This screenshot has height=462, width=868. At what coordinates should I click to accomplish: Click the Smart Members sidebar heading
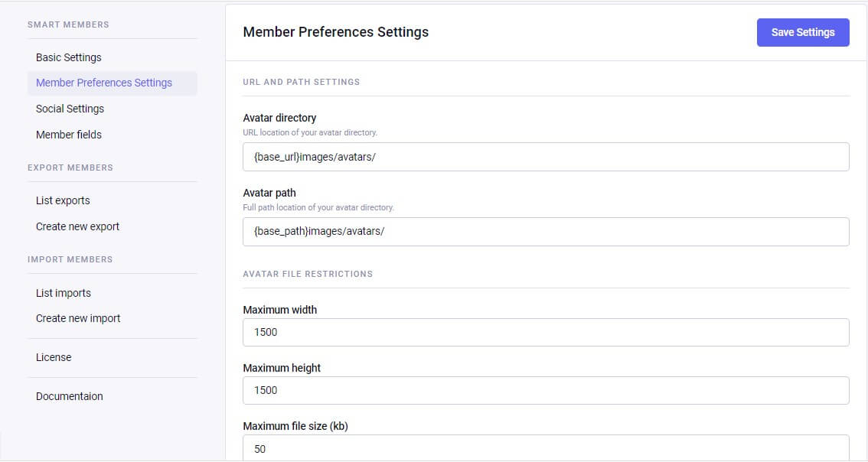pos(68,24)
